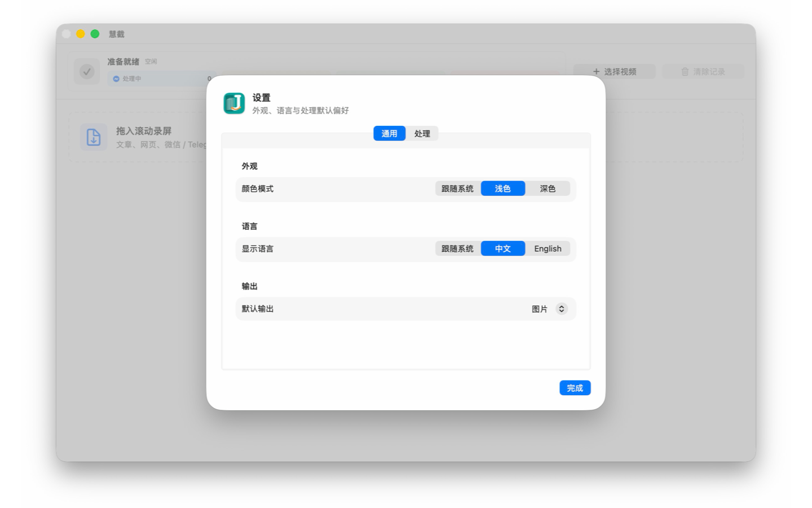Click the 设置 title text
Screen dimensions: 812x508
click(x=261, y=98)
